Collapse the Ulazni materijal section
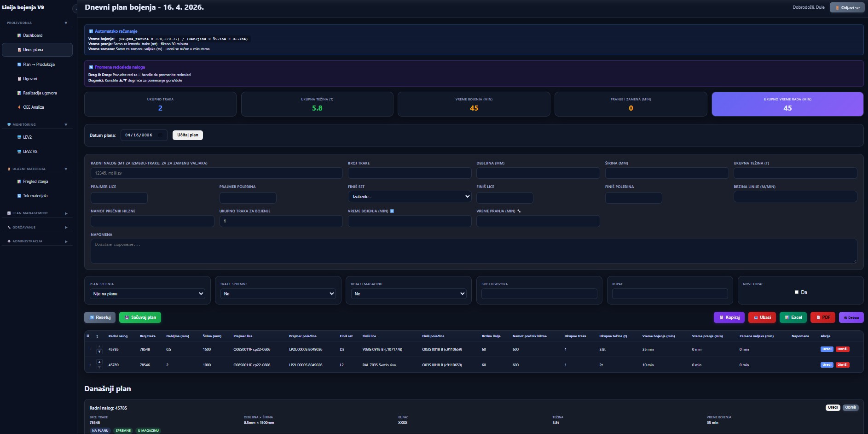868x434 pixels. [x=37, y=169]
